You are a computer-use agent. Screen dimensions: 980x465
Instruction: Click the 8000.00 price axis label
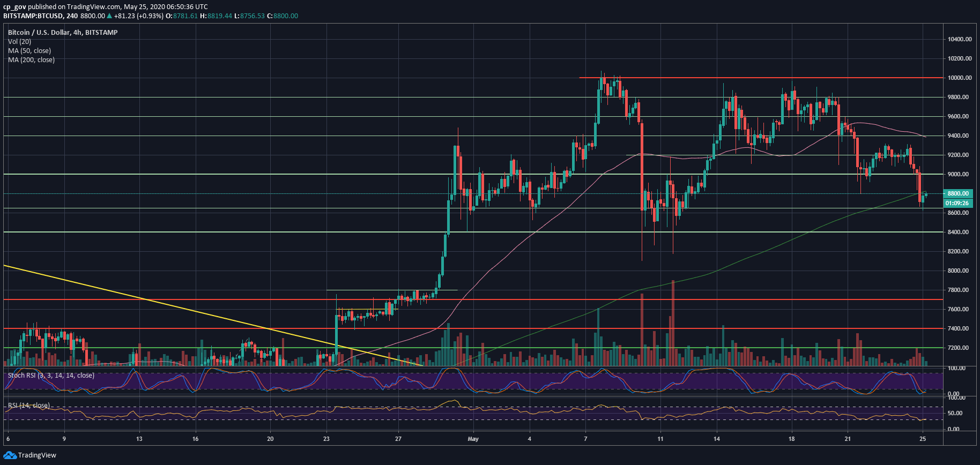pyautogui.click(x=958, y=271)
